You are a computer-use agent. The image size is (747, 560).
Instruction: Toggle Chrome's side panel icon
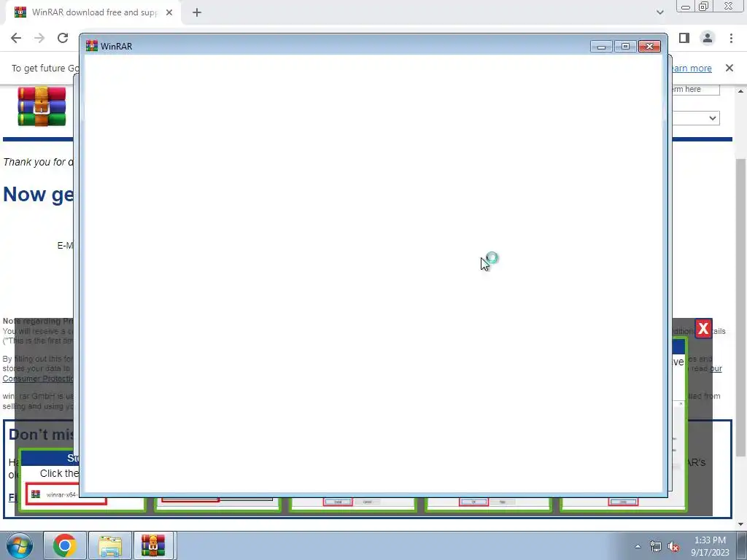tap(684, 38)
